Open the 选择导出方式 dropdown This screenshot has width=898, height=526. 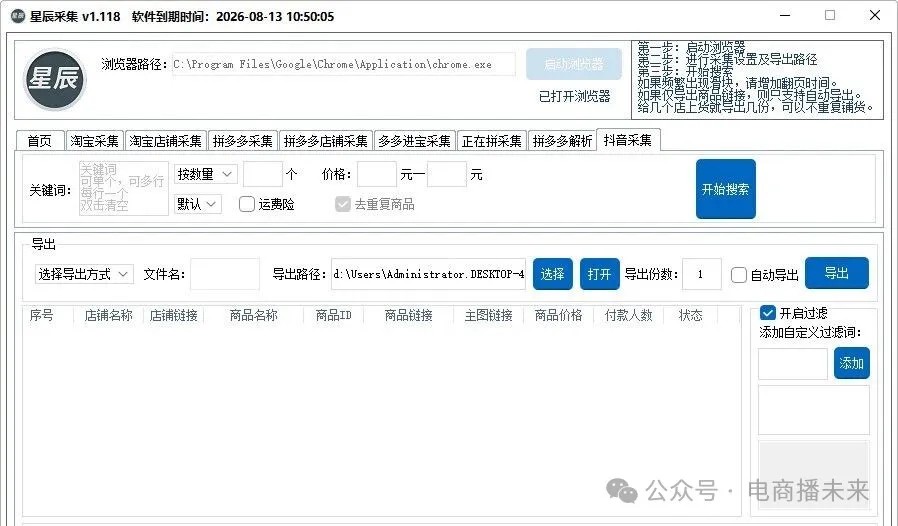coord(83,274)
